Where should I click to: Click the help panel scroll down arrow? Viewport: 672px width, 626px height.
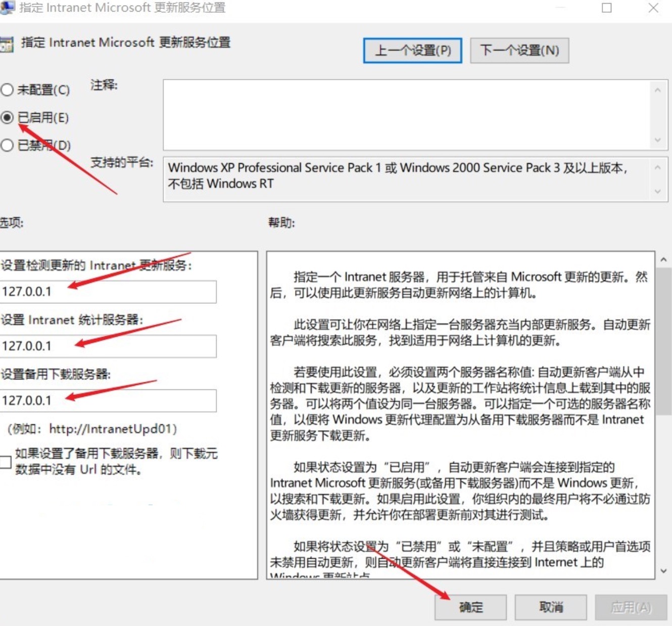coord(664,571)
